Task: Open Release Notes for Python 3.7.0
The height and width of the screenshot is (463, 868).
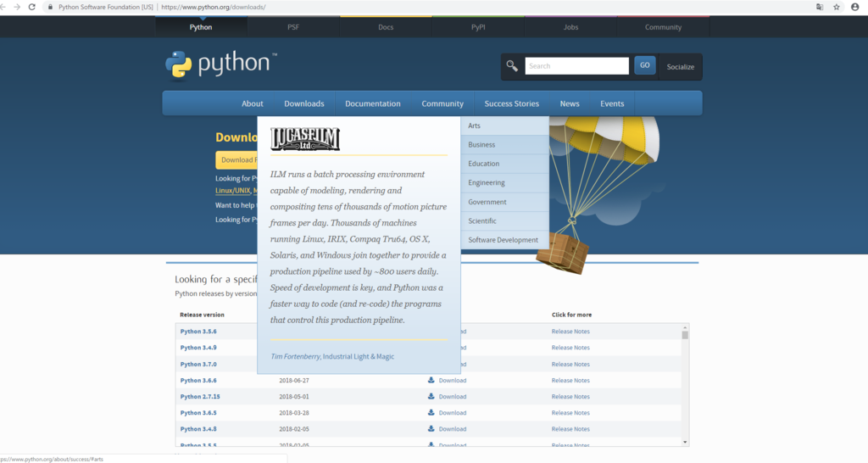Action: pyautogui.click(x=570, y=364)
